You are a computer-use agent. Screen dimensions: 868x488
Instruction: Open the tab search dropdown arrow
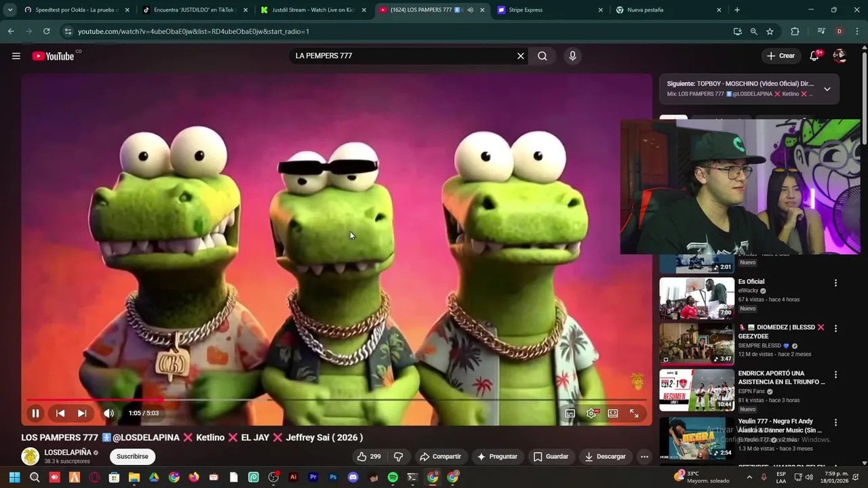9,10
